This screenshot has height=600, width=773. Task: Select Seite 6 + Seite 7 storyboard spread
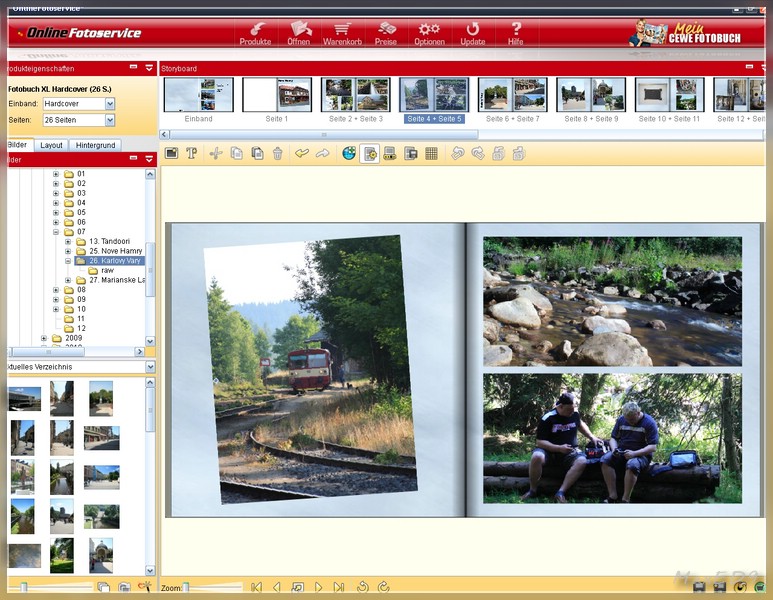point(513,95)
